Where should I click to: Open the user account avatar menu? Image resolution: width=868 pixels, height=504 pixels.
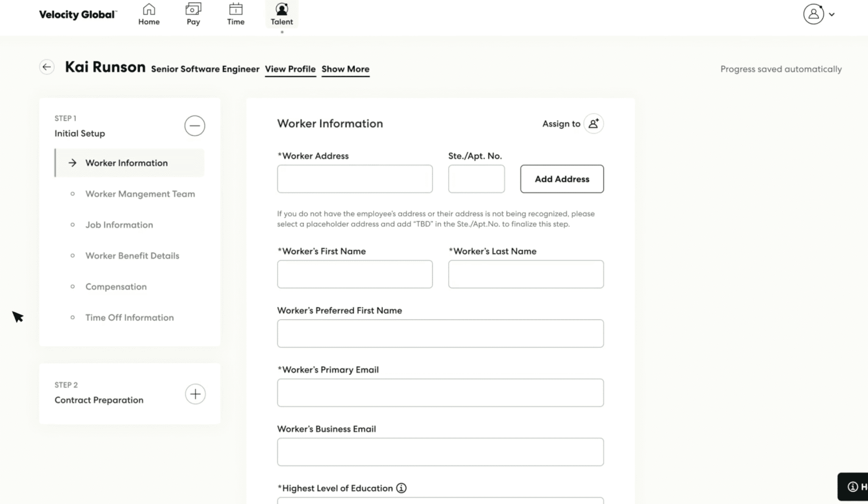click(x=813, y=14)
